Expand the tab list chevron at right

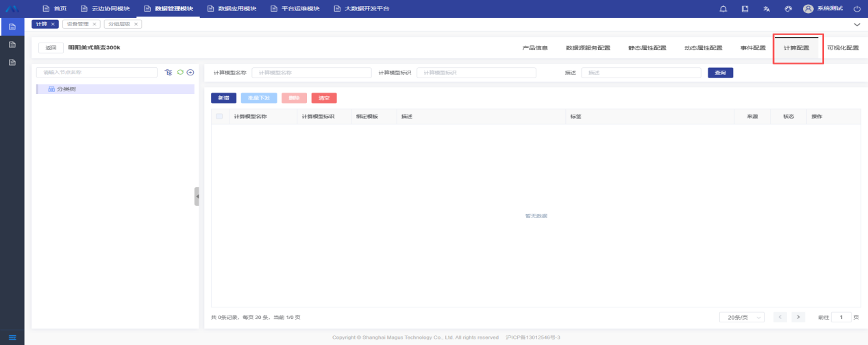click(856, 24)
